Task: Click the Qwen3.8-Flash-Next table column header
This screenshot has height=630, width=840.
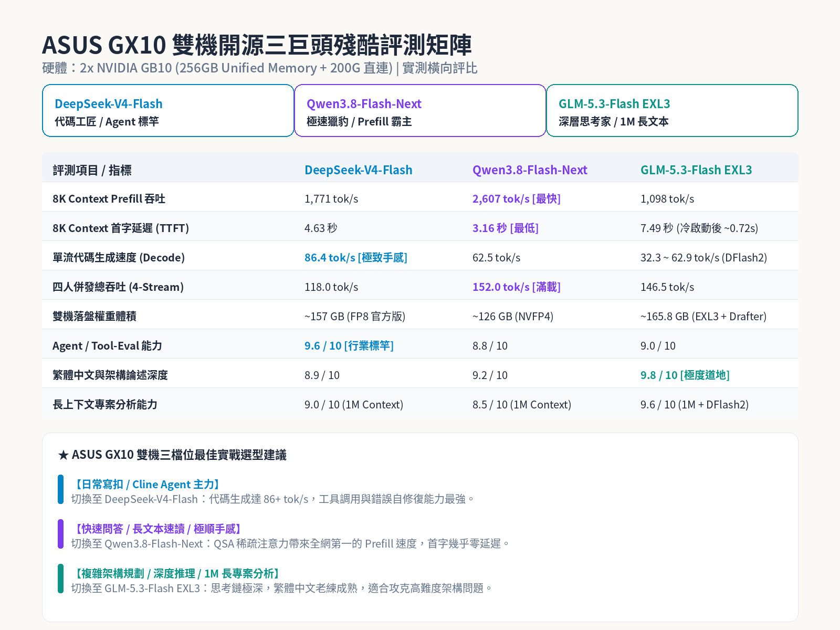Action: (x=530, y=170)
